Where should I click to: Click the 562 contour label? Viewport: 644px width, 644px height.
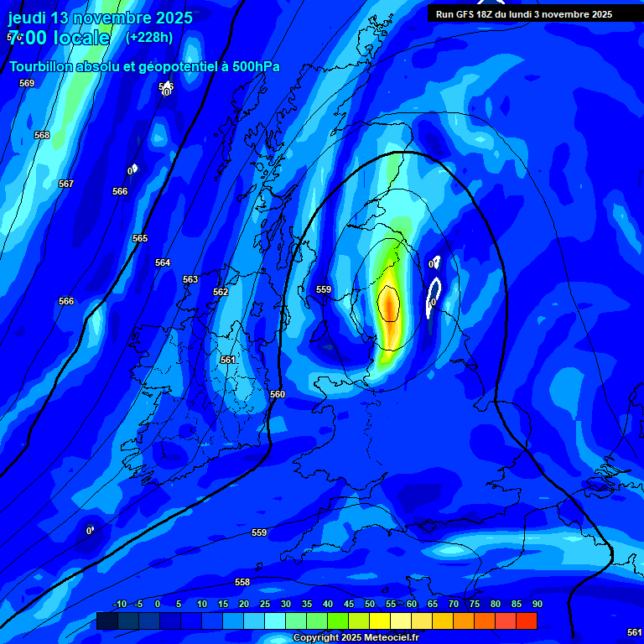[221, 292]
